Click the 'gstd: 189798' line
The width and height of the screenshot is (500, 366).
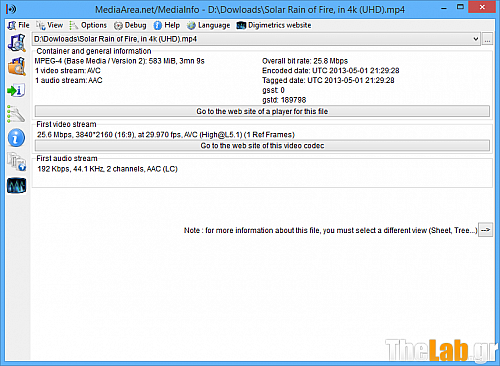[284, 100]
